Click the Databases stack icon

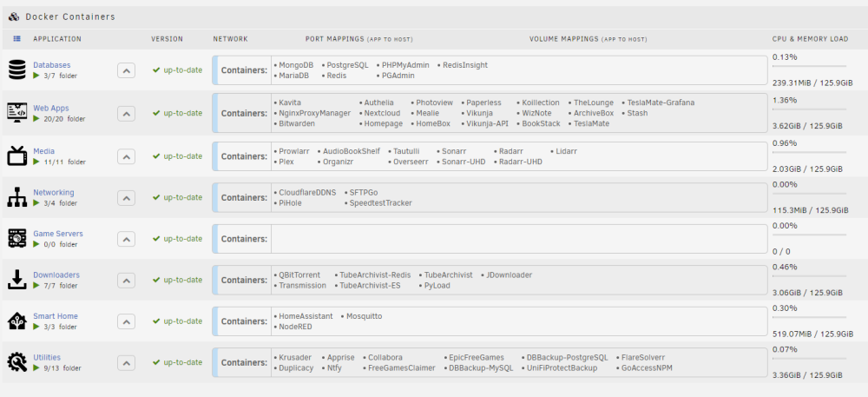tap(17, 70)
